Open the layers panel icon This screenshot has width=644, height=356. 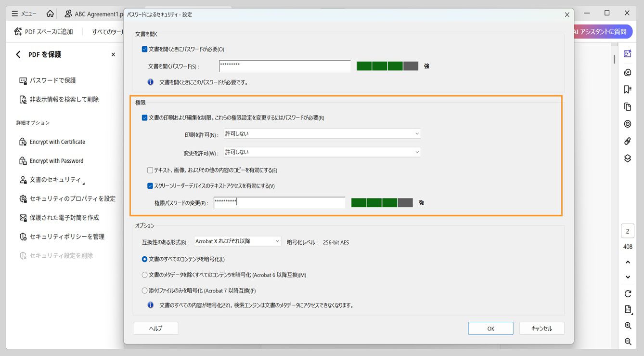627,158
